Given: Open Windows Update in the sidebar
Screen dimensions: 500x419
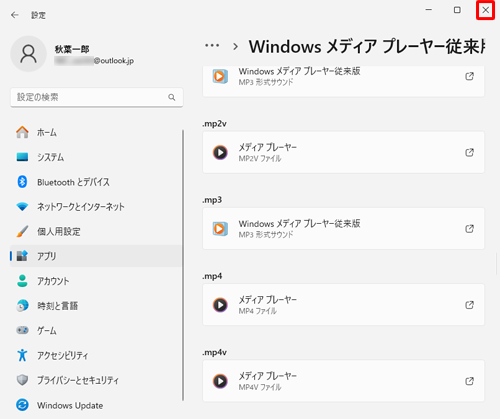Looking at the screenshot, I should (96, 405).
